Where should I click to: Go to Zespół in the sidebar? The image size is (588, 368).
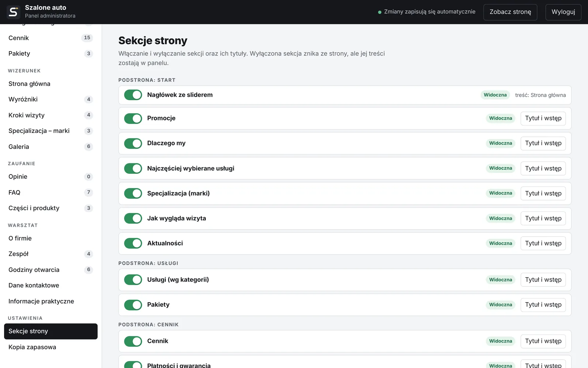[x=51, y=254]
